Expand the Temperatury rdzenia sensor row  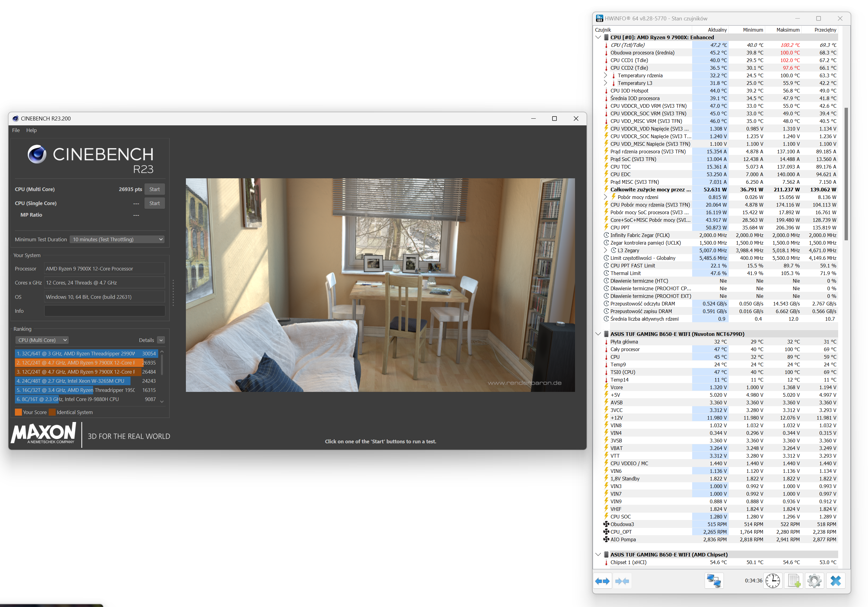click(605, 75)
